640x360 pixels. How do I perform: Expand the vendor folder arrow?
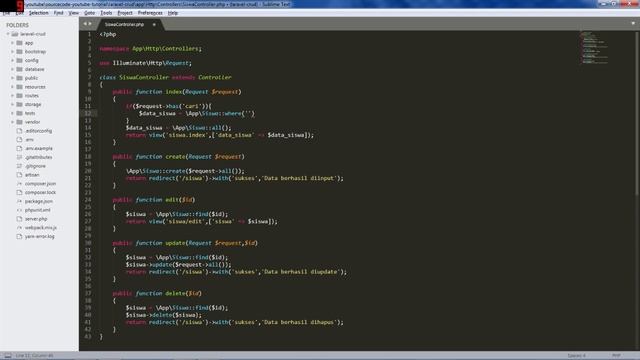[x=12, y=122]
